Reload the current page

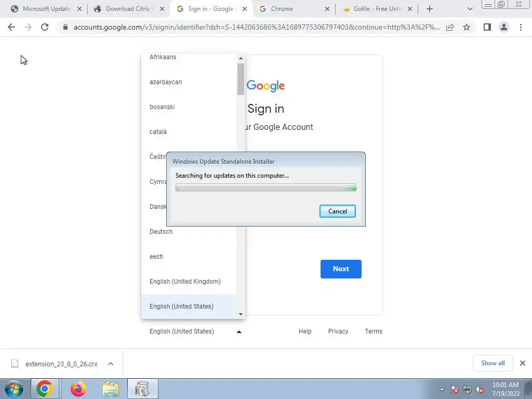tap(45, 27)
